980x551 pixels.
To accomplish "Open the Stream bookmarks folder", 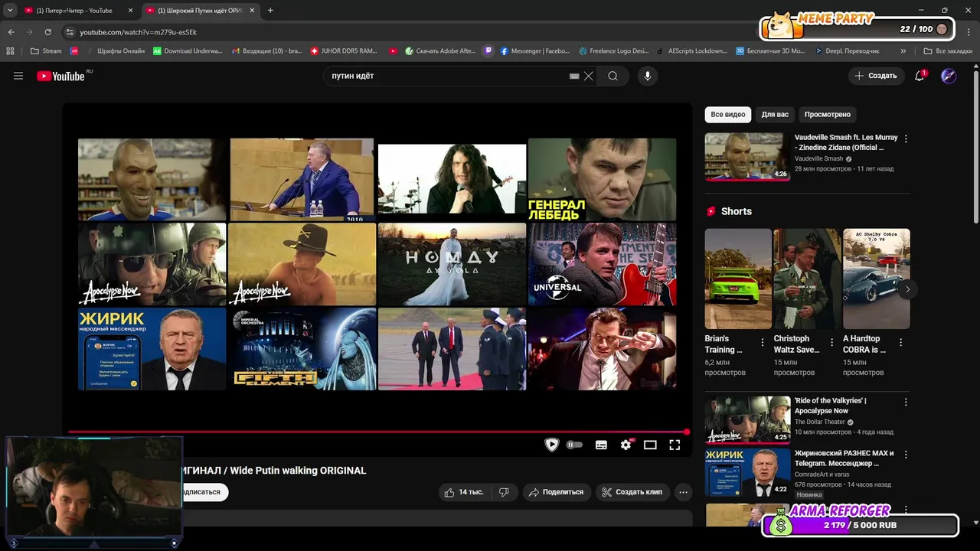I will click(46, 51).
